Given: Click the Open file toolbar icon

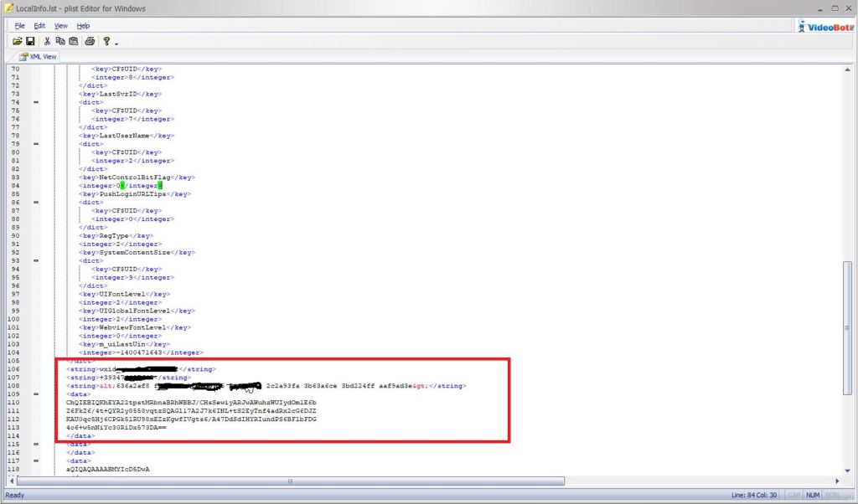Looking at the screenshot, I should (18, 41).
